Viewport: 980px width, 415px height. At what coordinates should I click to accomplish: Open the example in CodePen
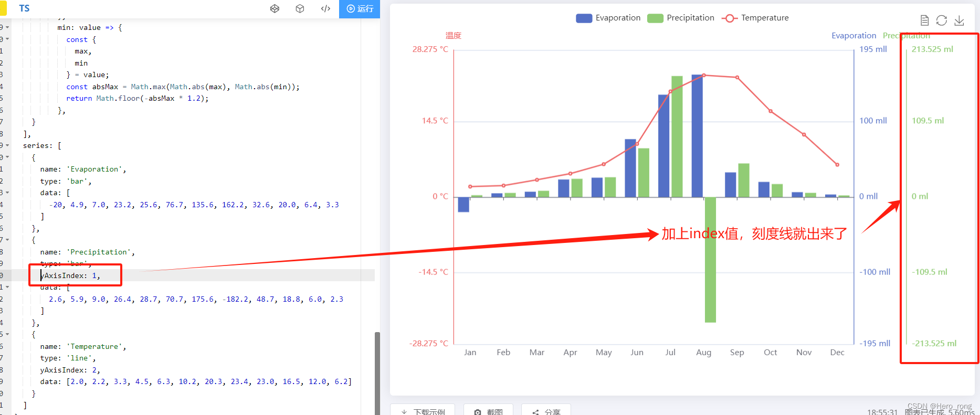click(275, 8)
